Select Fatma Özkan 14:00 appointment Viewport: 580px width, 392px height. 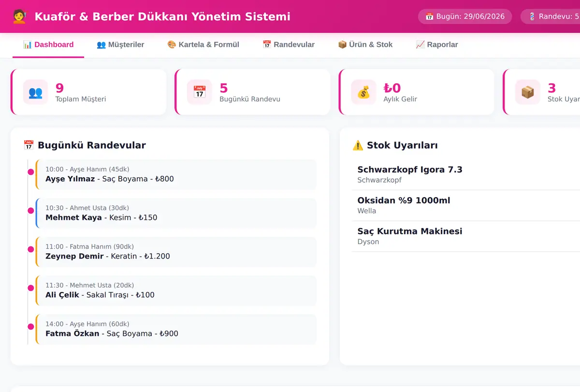tap(176, 329)
